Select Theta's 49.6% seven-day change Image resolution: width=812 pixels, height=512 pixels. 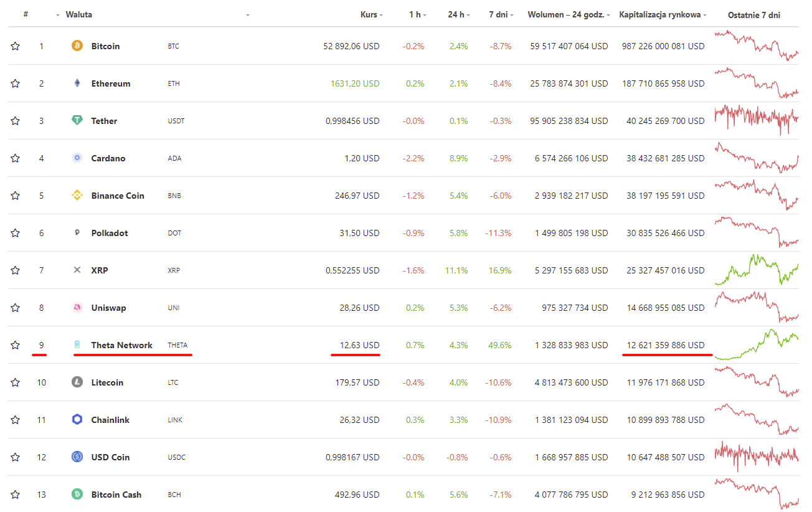(x=500, y=345)
